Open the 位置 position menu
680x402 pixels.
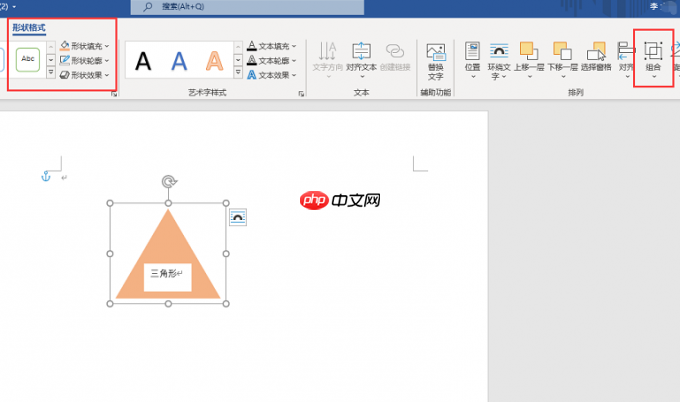472,60
